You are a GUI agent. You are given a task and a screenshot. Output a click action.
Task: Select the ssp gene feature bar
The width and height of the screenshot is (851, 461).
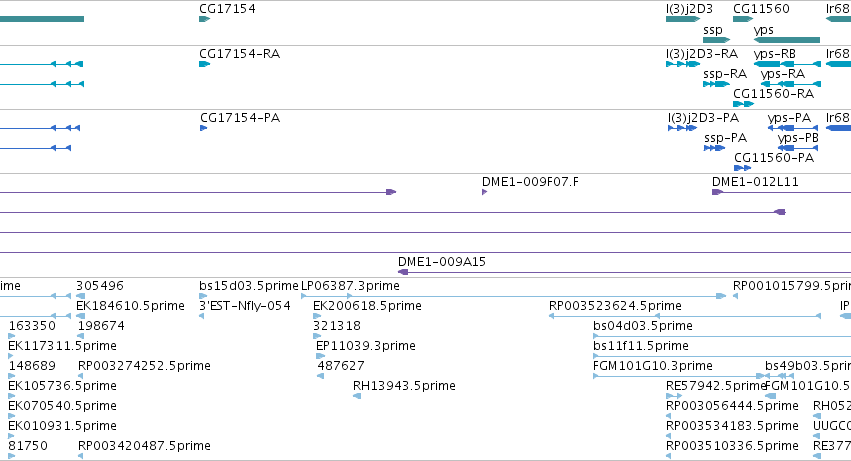(x=716, y=40)
